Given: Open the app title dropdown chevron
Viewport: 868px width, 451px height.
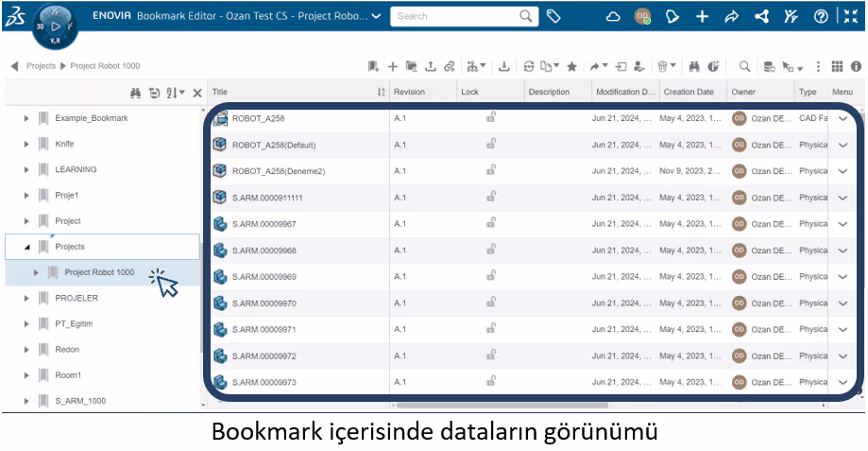Looking at the screenshot, I should (377, 16).
